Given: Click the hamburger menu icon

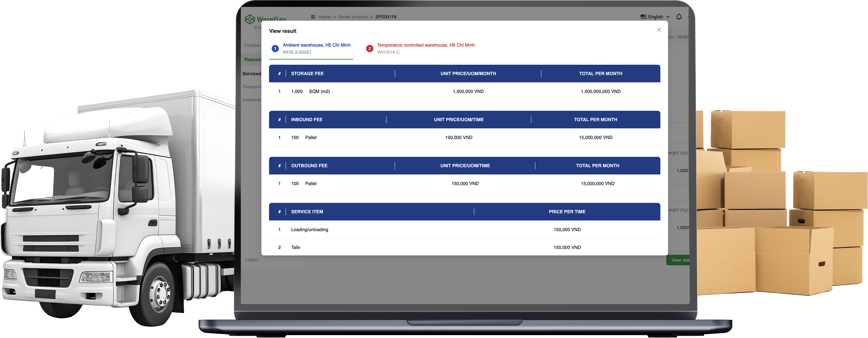Looking at the screenshot, I should click(x=313, y=17).
